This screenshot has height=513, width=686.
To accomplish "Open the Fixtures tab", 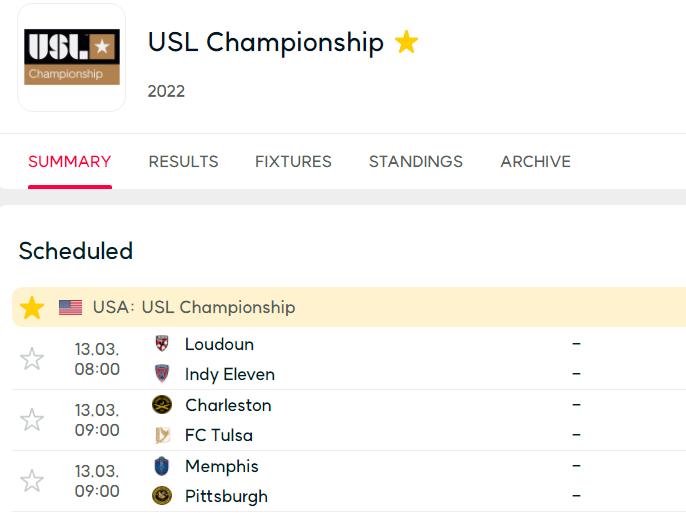I will point(293,161).
